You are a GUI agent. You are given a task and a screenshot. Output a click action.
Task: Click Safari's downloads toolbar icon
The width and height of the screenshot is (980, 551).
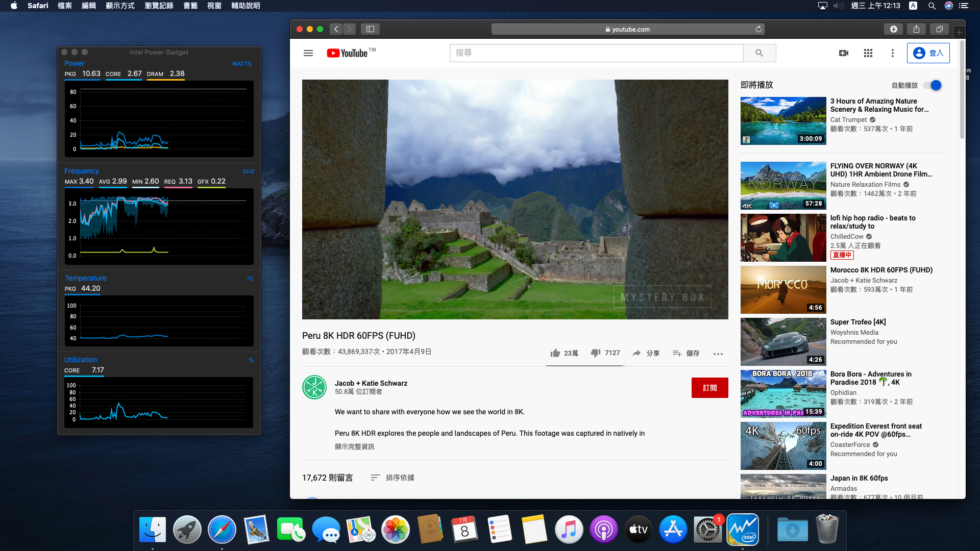pos(893,29)
